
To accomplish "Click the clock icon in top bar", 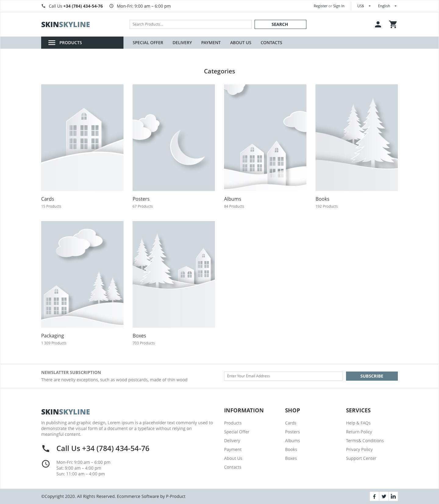I will coord(111,6).
